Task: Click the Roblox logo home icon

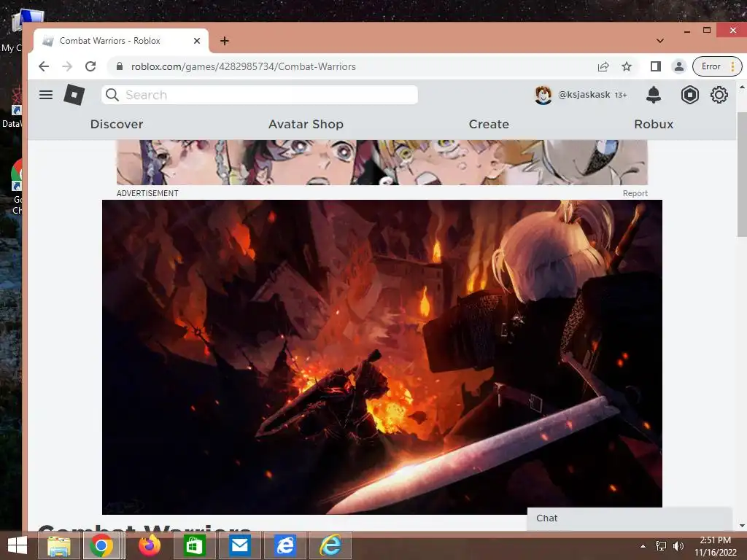Action: pos(74,95)
